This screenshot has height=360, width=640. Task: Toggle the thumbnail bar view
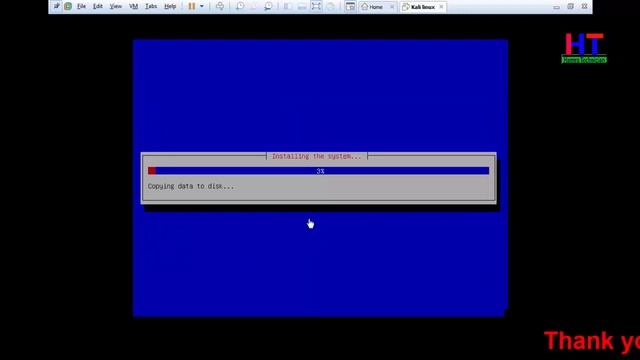[302, 6]
